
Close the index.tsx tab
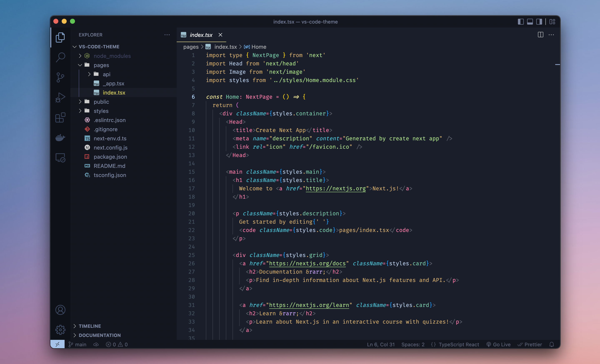point(220,35)
